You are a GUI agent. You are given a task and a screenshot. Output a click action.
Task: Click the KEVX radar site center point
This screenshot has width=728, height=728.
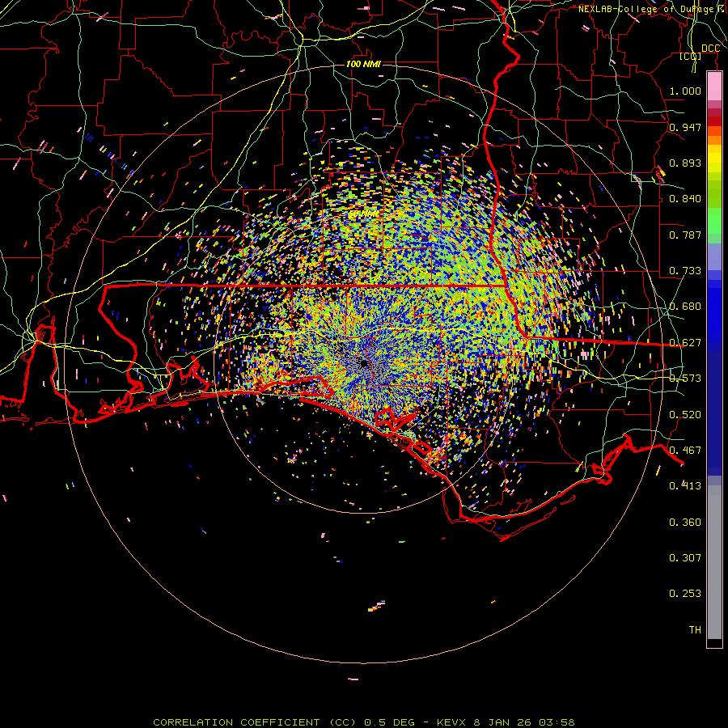(x=364, y=363)
